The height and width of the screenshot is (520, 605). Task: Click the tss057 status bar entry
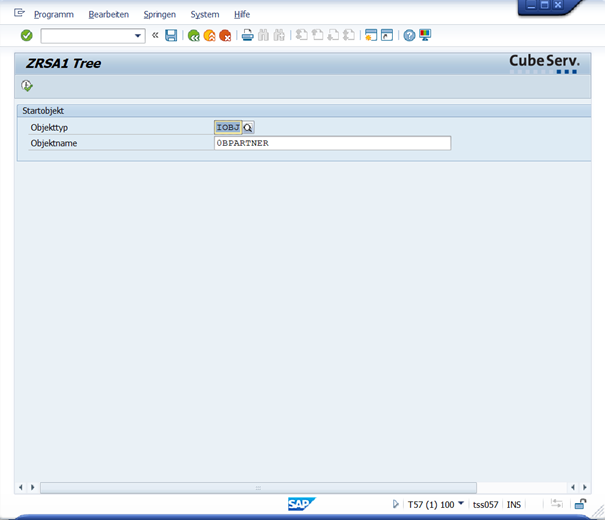(485, 505)
